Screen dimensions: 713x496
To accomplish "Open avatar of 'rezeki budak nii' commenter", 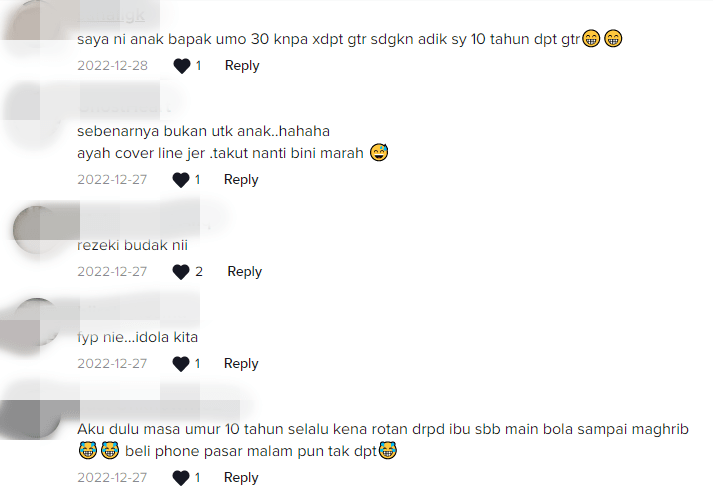I will [x=36, y=229].
